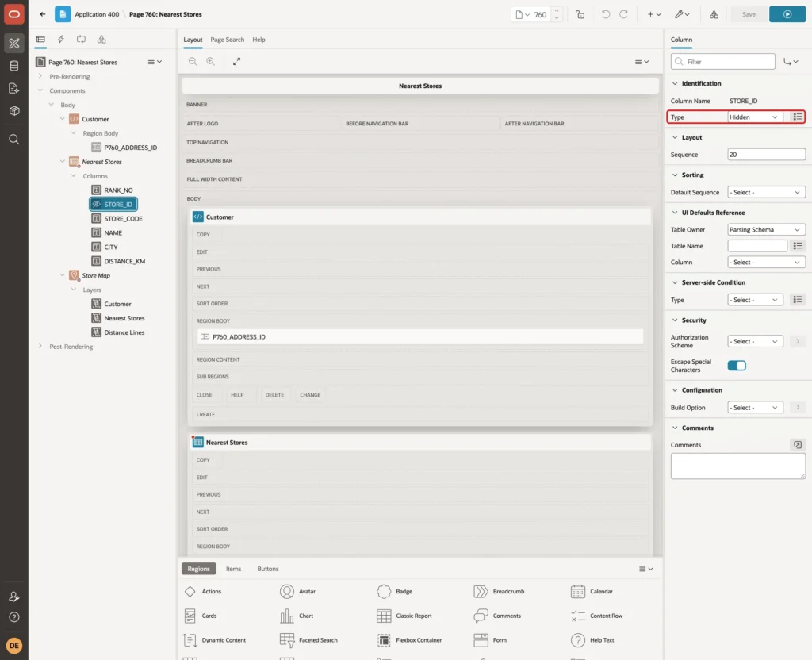Open the DE user account avatar
This screenshot has width=812, height=660.
(x=14, y=646)
